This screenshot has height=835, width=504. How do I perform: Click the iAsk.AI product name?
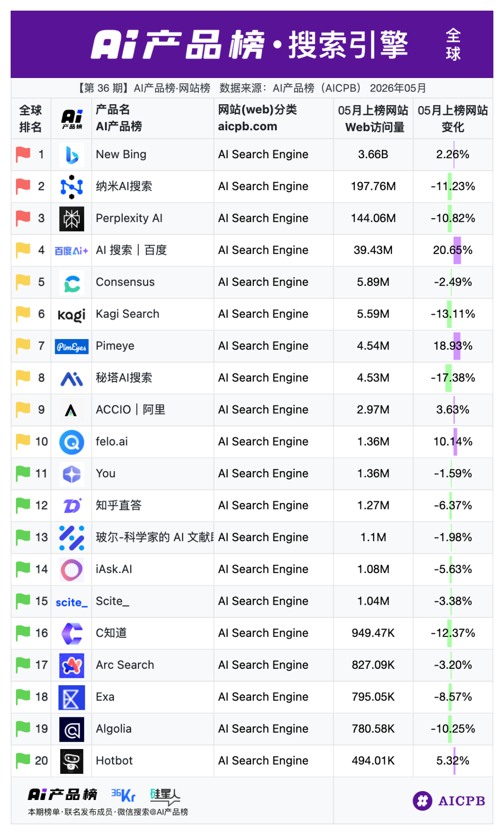pyautogui.click(x=114, y=569)
